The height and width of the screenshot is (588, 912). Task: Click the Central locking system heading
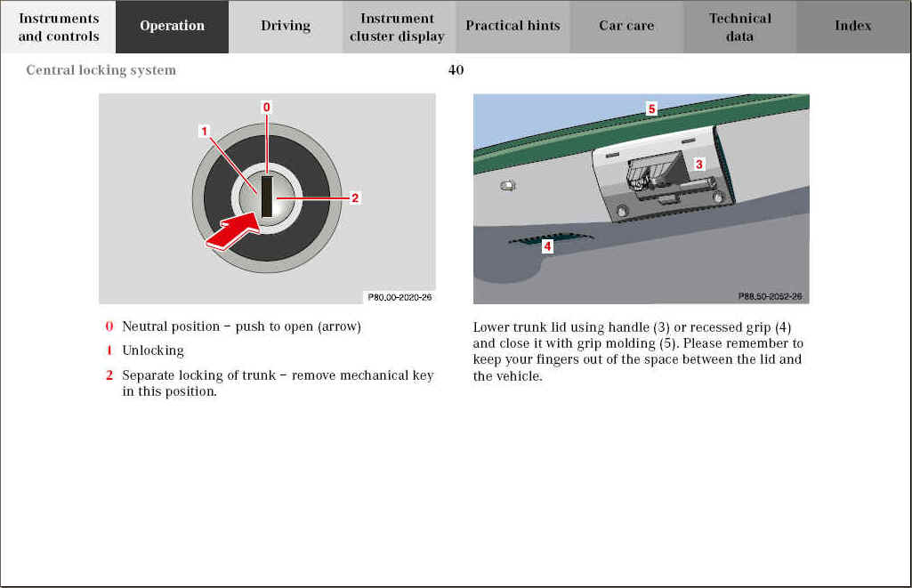click(x=101, y=70)
